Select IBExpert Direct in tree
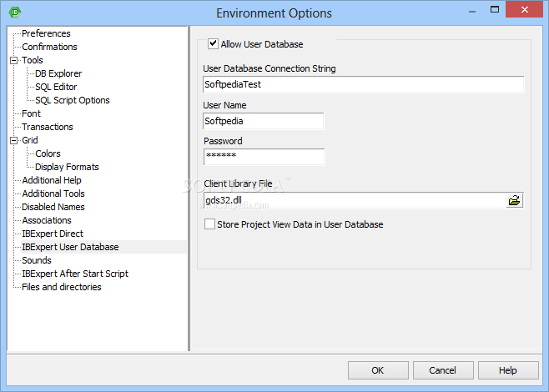 (x=53, y=234)
